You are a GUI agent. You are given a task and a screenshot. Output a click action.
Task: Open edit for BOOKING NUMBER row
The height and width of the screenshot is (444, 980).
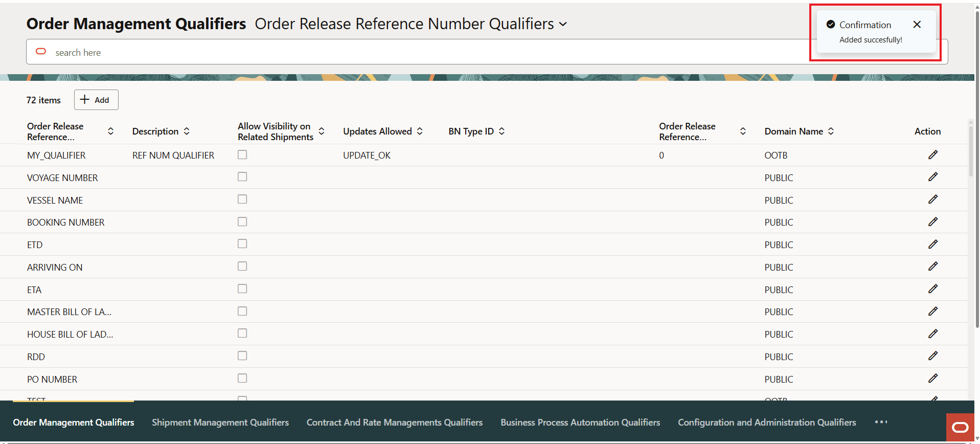[932, 221]
